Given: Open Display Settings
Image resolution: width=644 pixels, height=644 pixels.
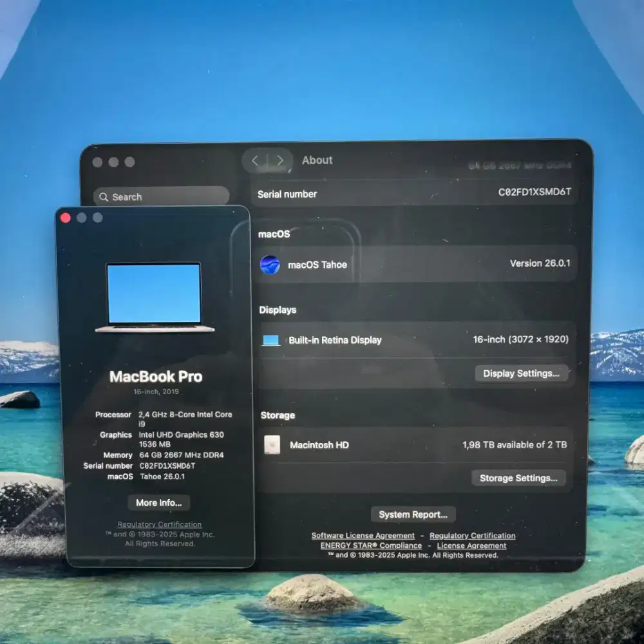Looking at the screenshot, I should click(522, 373).
